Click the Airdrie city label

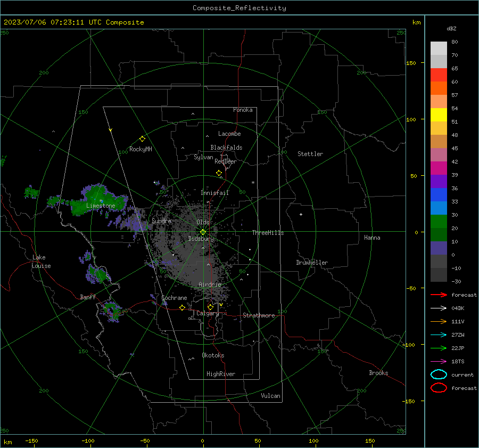pos(210,284)
